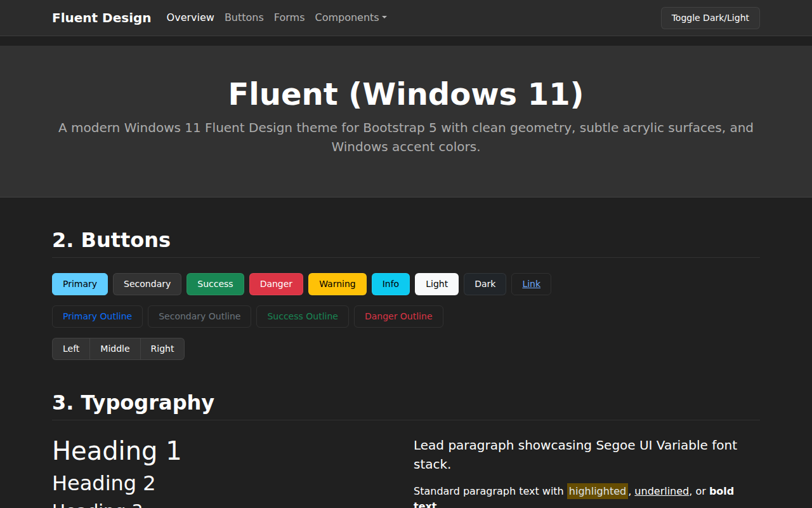812x508 pixels.
Task: Click the Secondary Outline button
Action: coord(199,316)
